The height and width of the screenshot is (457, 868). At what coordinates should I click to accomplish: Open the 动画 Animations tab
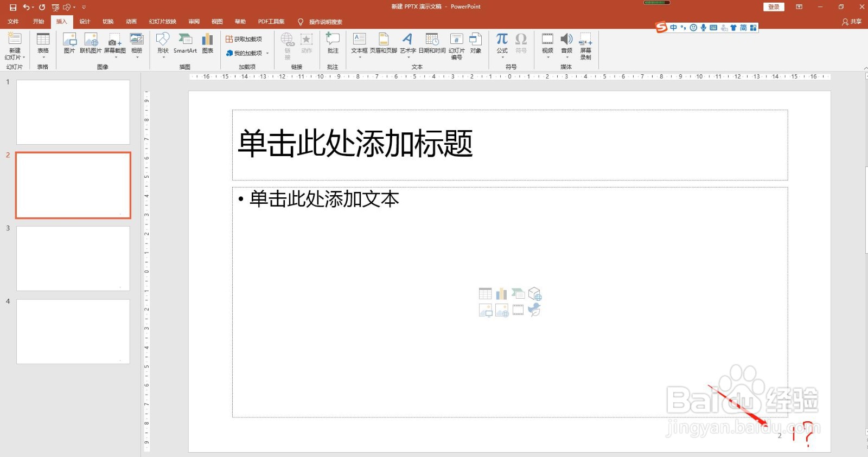[x=131, y=22]
